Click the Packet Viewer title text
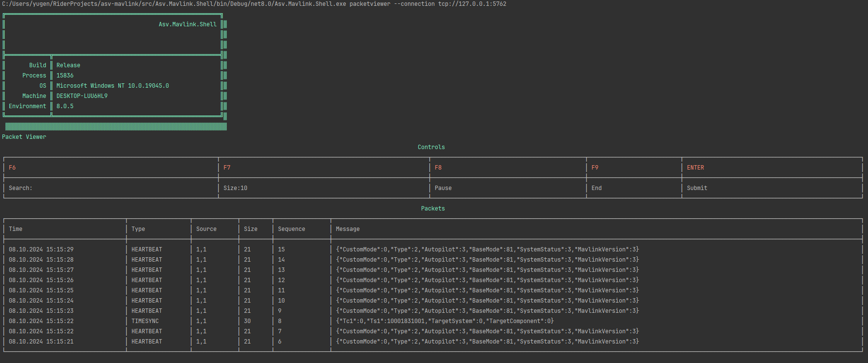The width and height of the screenshot is (868, 363). point(24,137)
